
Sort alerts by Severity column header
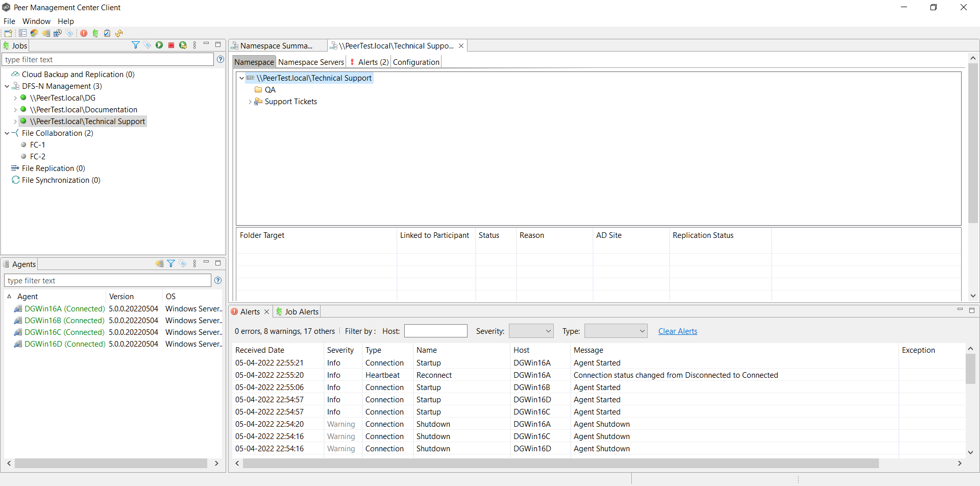tap(343, 350)
